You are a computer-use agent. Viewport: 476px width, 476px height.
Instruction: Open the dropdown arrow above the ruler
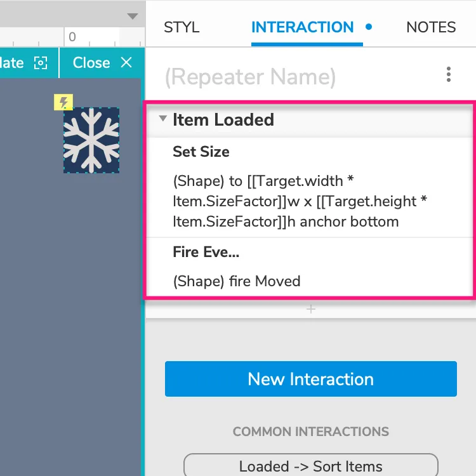[x=132, y=16]
